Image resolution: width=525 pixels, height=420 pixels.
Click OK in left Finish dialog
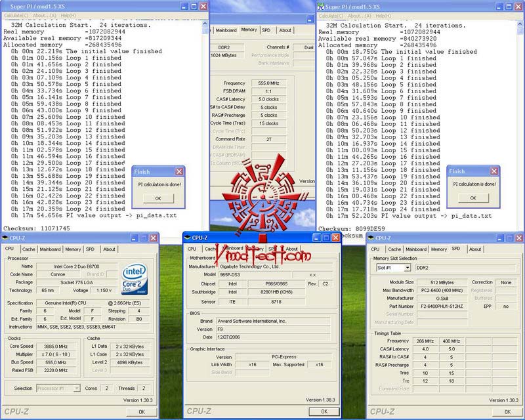[158, 198]
